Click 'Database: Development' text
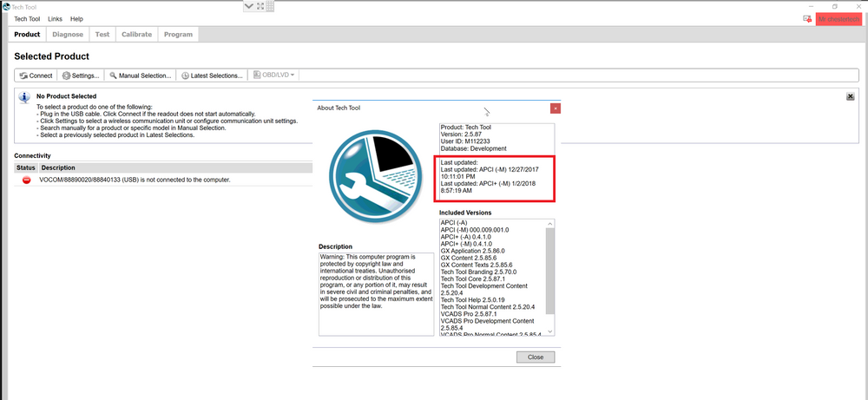The width and height of the screenshot is (868, 400). pyautogui.click(x=473, y=149)
